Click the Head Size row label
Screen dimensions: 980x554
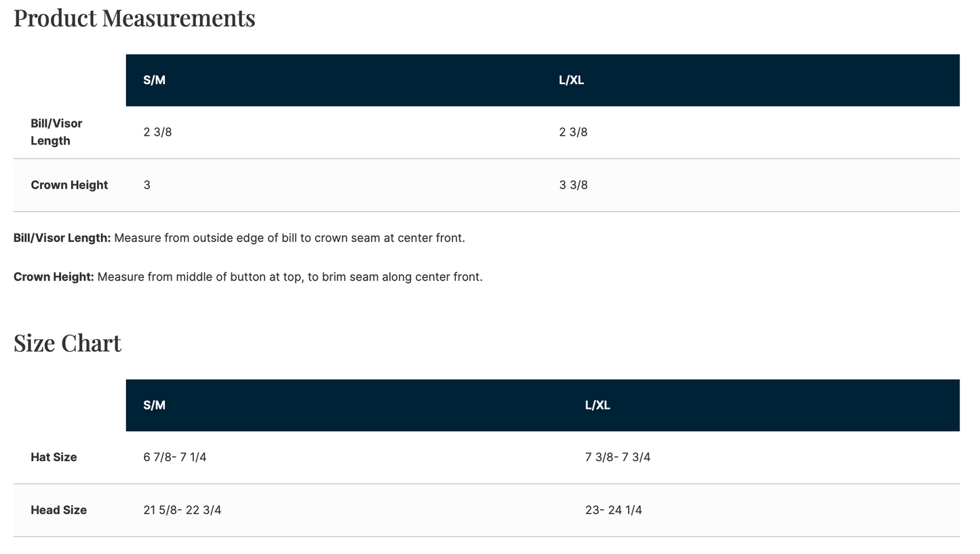click(x=58, y=510)
